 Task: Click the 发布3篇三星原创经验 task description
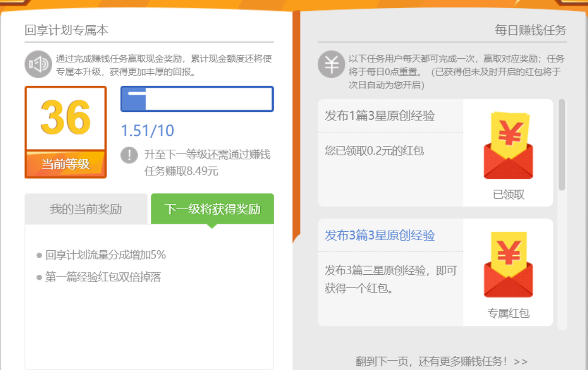[391, 280]
